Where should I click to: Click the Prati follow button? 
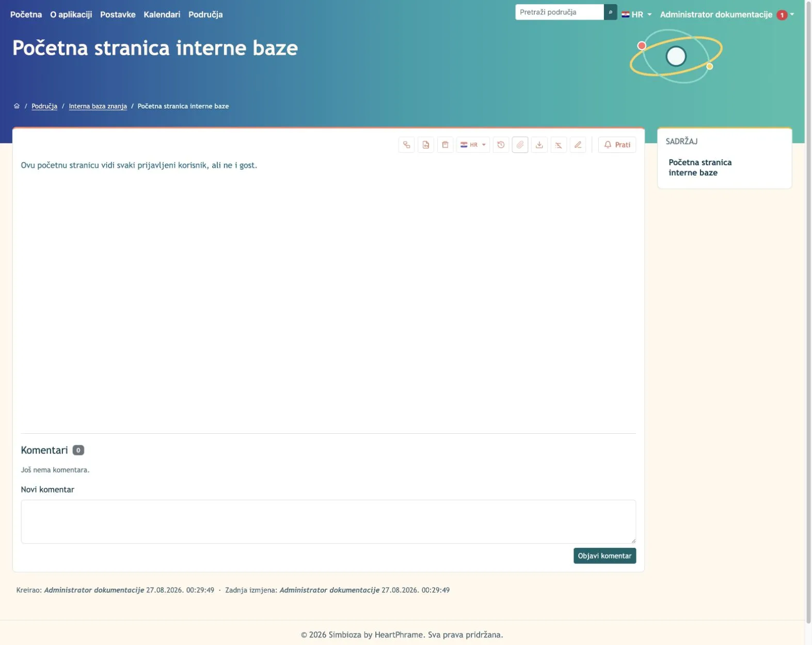(617, 145)
